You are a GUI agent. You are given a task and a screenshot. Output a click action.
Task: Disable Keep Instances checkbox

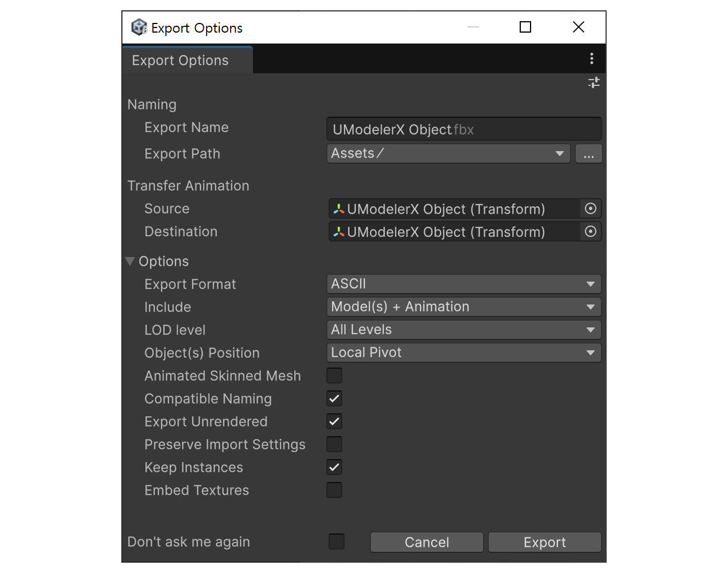point(334,467)
